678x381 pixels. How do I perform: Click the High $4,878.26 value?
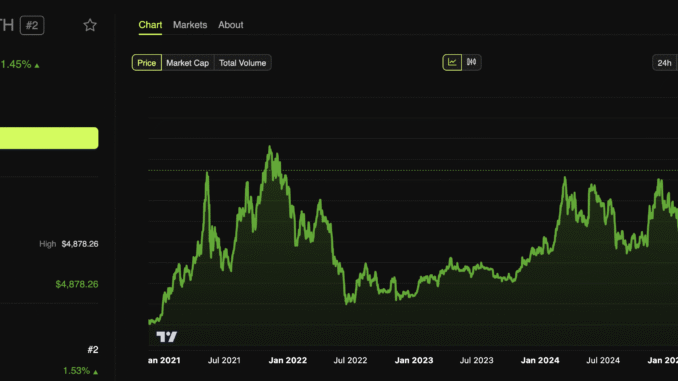[x=80, y=244]
